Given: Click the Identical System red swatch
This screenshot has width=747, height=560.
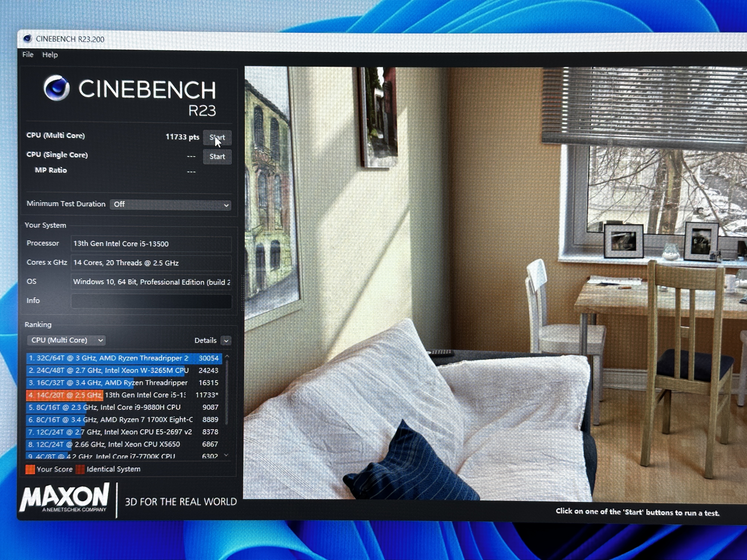Looking at the screenshot, I should (80, 469).
